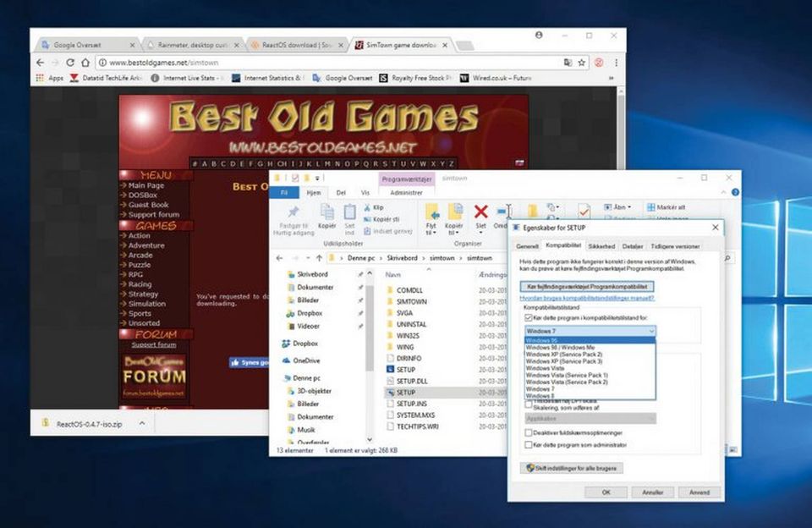Click the Chrome home icon
Screen dimensions: 812x528
tap(86, 63)
